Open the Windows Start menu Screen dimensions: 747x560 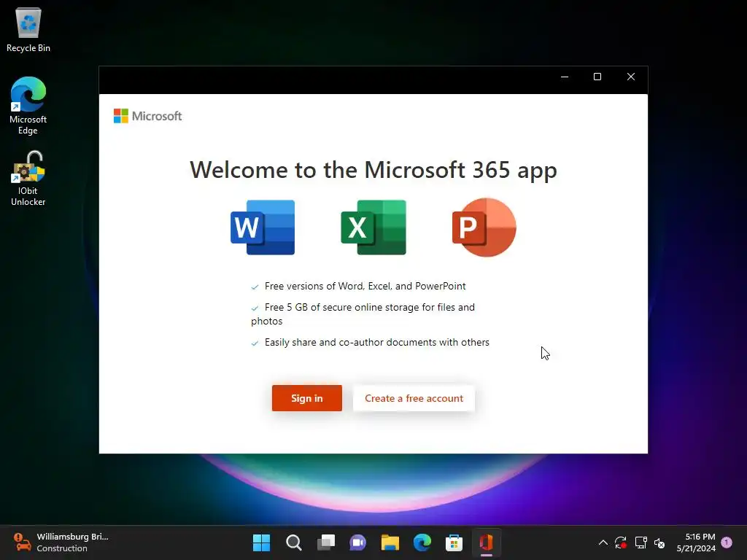point(261,542)
